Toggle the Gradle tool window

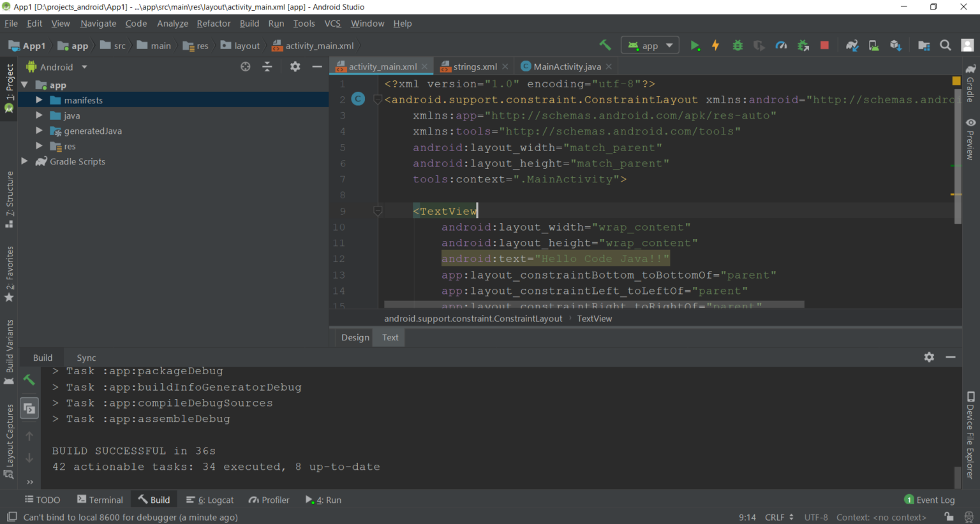(970, 83)
